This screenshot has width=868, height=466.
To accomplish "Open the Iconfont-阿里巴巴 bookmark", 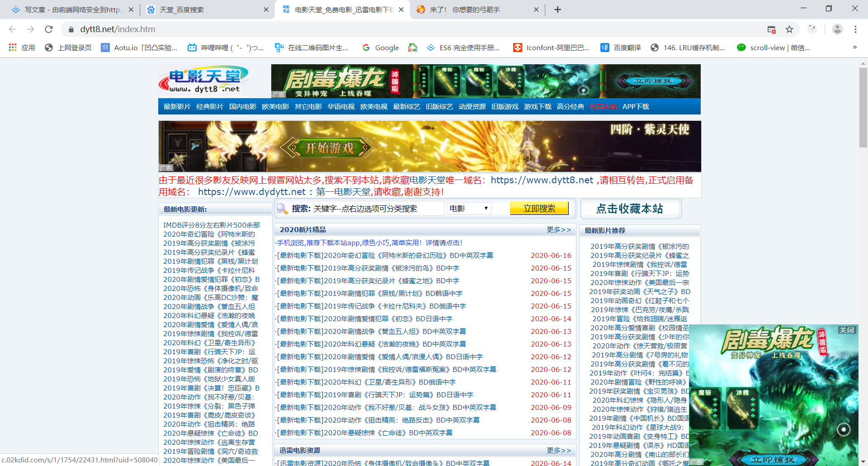I will (552, 48).
